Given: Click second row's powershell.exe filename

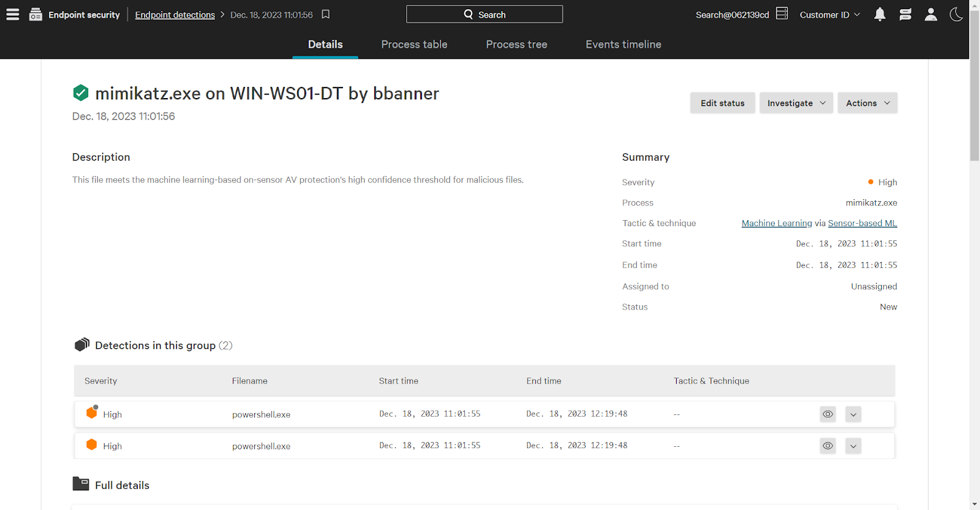Looking at the screenshot, I should pos(261,446).
